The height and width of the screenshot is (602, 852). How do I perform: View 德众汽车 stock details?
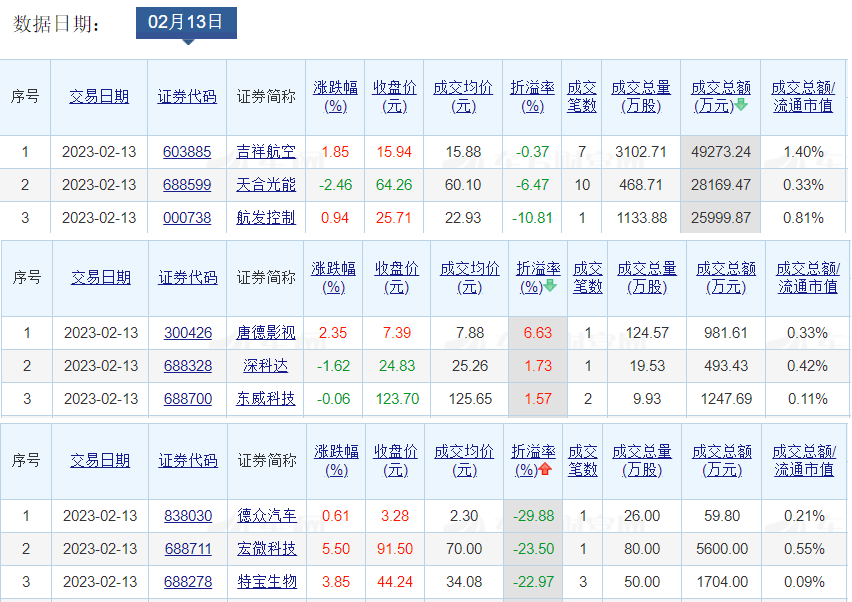[x=267, y=516]
